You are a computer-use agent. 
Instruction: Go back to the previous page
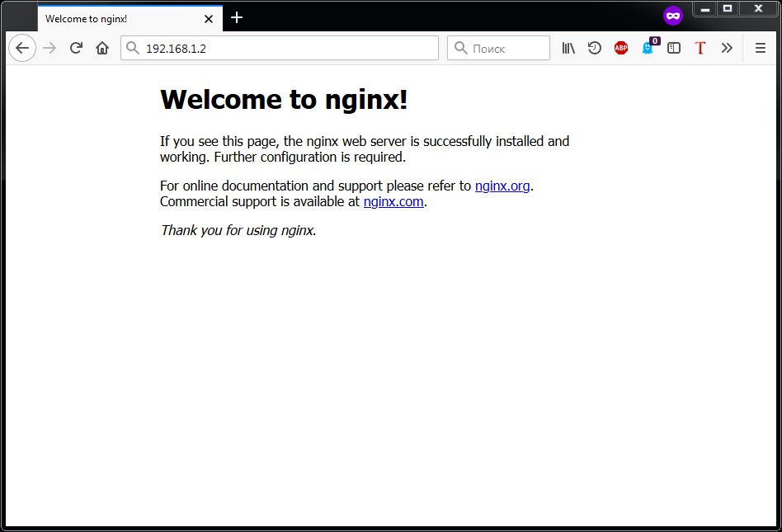(x=22, y=48)
